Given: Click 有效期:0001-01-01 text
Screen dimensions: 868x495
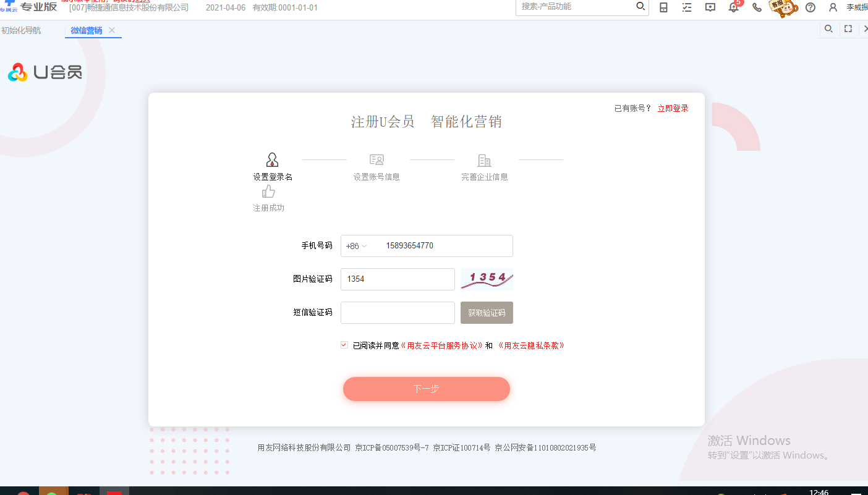Looking at the screenshot, I should 285,7.
